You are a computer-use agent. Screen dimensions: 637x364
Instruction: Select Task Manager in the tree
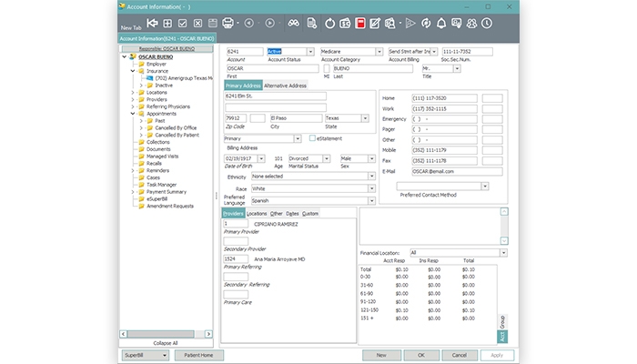(160, 184)
